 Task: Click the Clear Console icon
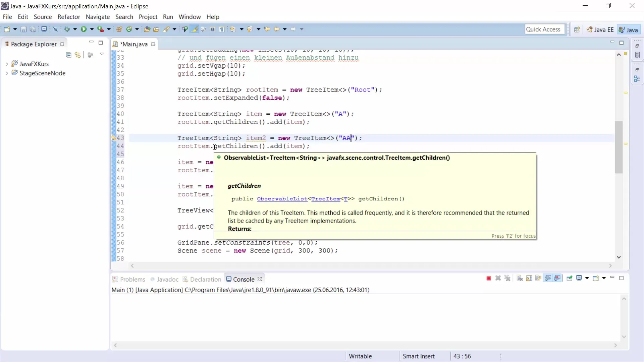(x=520, y=278)
